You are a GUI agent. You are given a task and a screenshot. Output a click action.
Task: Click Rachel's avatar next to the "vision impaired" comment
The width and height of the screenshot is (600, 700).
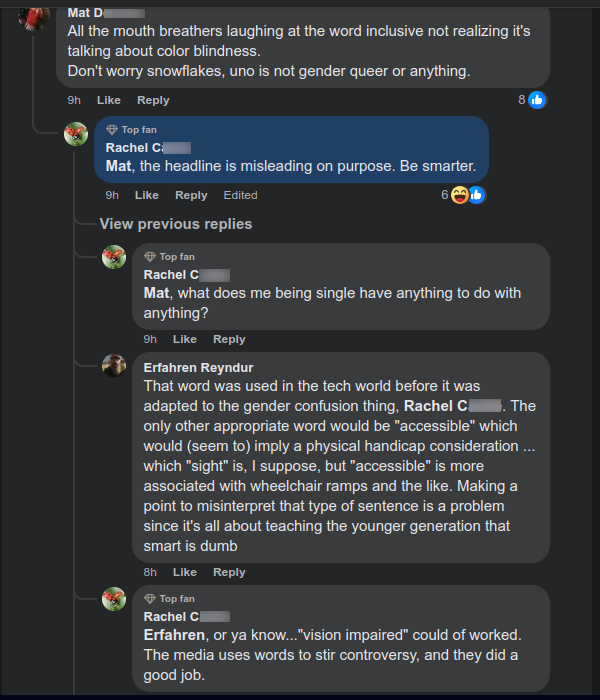pyautogui.click(x=114, y=600)
